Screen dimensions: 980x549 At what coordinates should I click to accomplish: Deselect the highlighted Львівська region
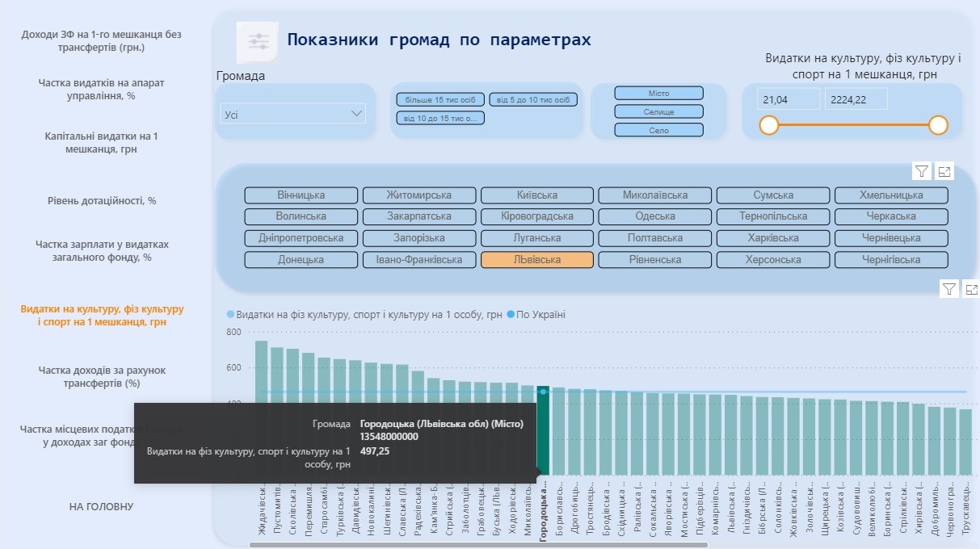pos(537,260)
